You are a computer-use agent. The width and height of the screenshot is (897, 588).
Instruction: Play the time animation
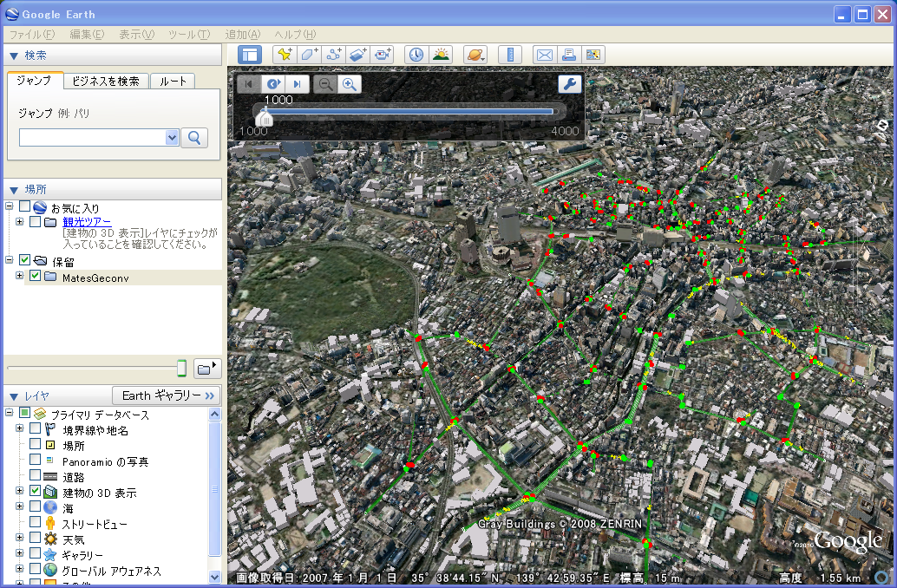(273, 84)
